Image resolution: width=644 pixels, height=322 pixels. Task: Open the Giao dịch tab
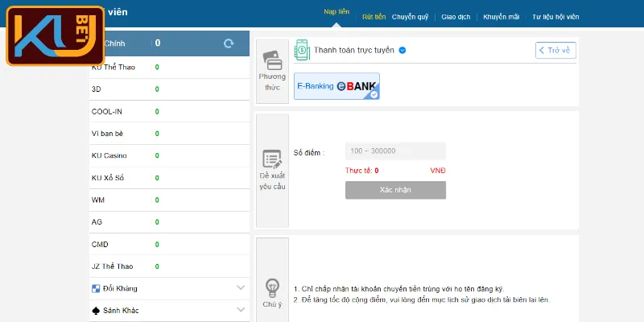[456, 17]
